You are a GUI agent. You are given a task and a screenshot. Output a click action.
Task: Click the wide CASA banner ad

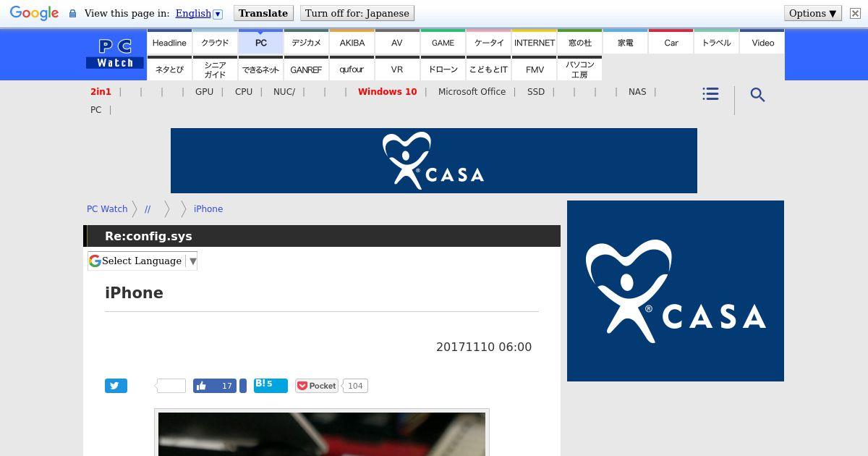click(434, 161)
